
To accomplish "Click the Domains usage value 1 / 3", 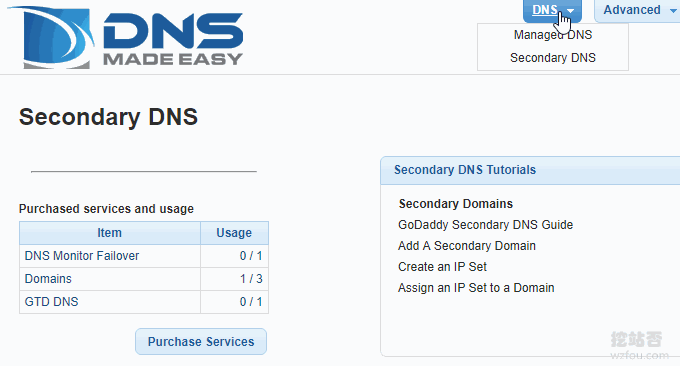I will point(251,279).
